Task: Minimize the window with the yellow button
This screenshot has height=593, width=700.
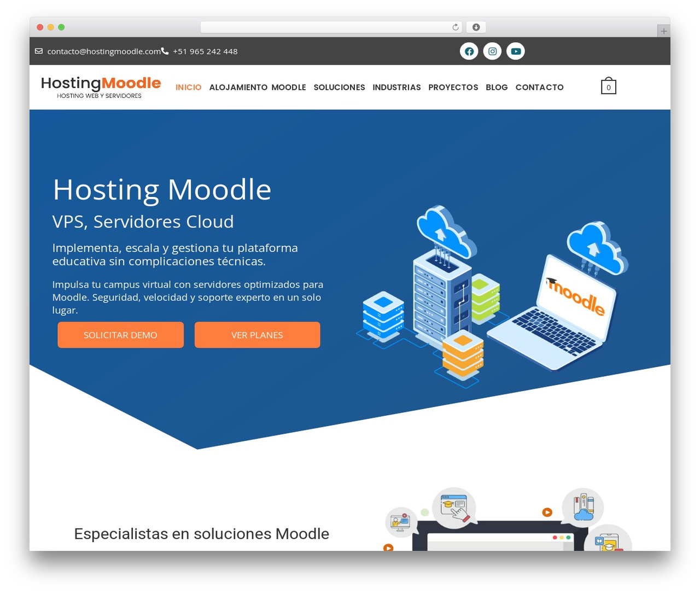Action: pos(51,27)
